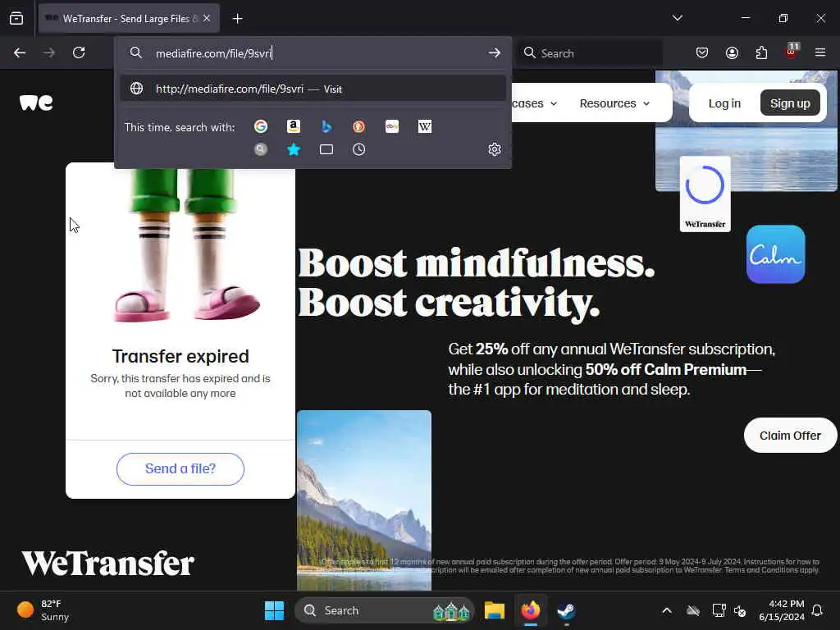Open the weather widget 82°F Sunny

tap(44, 610)
